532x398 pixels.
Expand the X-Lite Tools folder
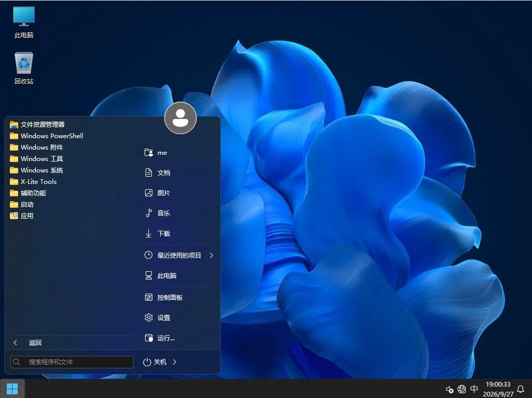click(33, 182)
